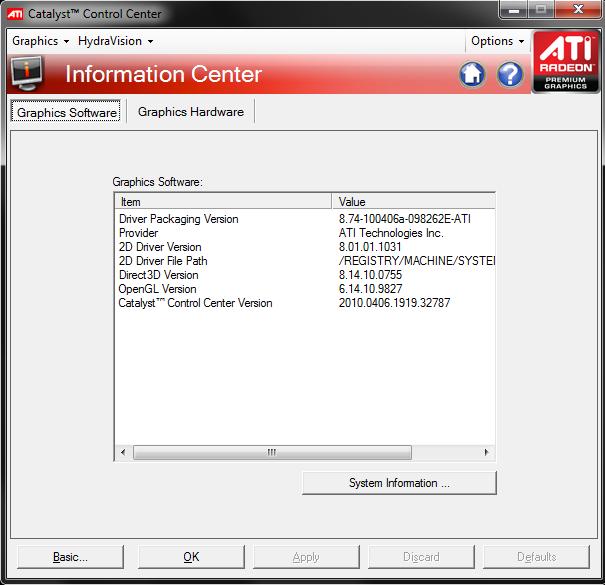
Task: Click the System Information button
Action: pyautogui.click(x=399, y=483)
